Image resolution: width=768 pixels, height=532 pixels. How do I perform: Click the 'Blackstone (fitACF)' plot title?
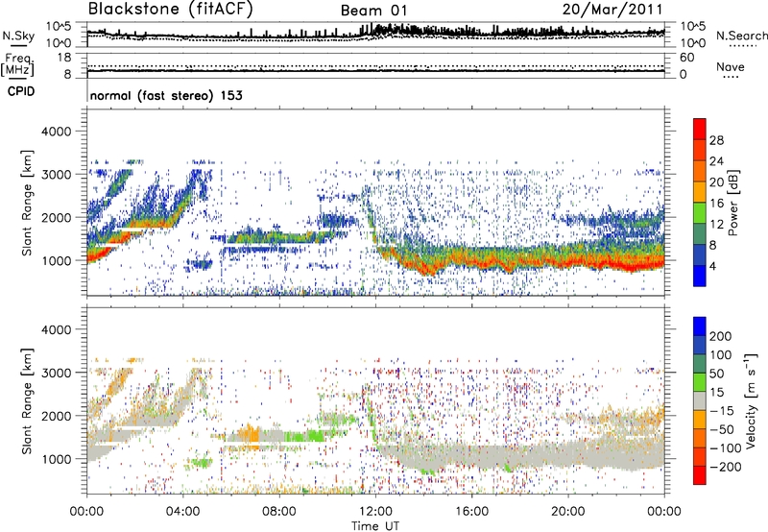(170, 9)
